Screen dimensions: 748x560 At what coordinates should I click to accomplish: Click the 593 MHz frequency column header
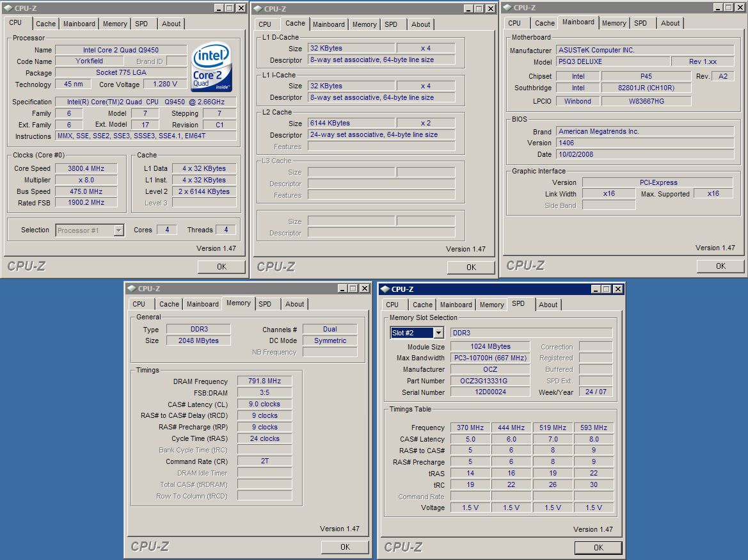593,428
